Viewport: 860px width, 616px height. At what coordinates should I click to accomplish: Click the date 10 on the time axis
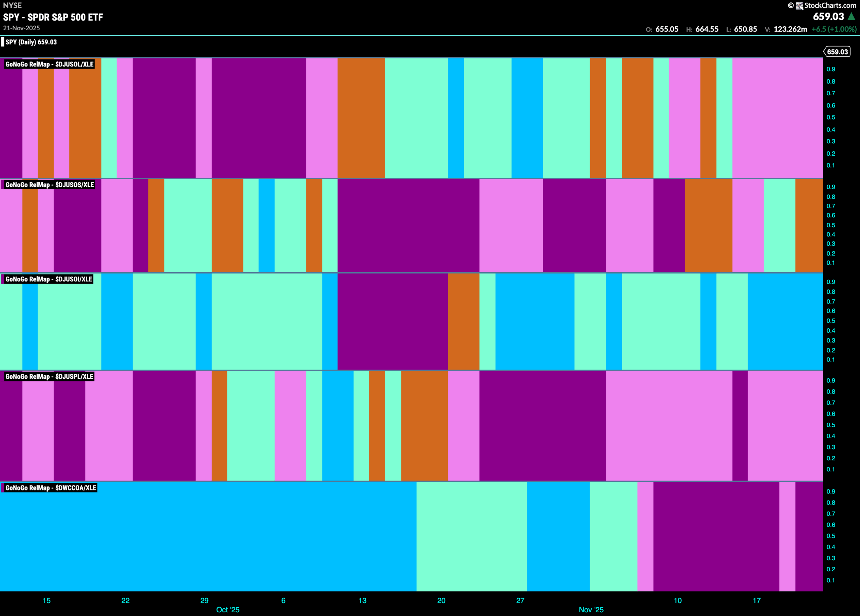tap(678, 601)
